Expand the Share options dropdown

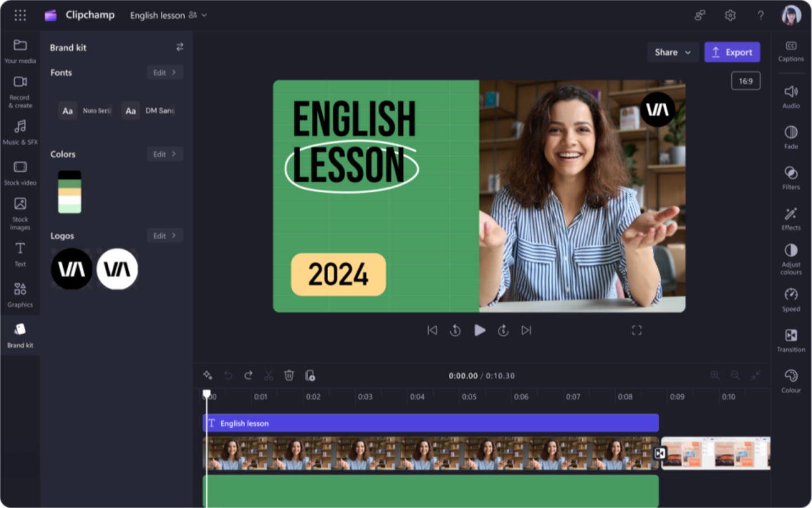(x=672, y=52)
